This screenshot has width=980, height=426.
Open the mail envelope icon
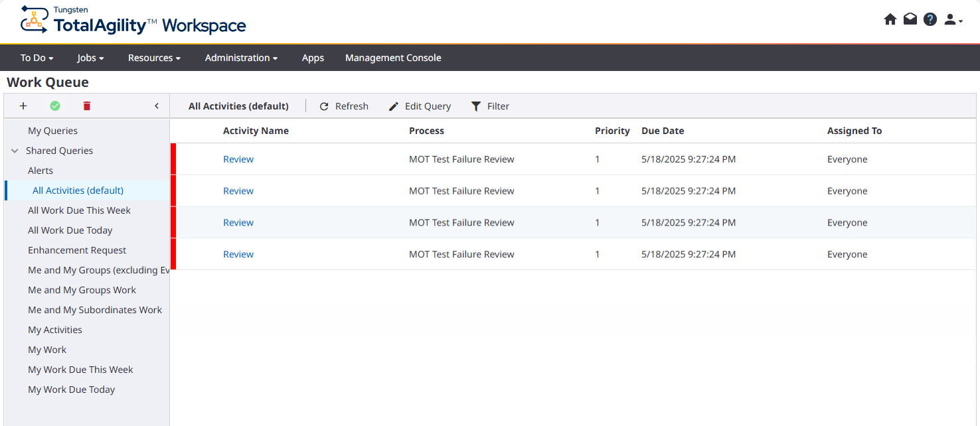coord(910,20)
